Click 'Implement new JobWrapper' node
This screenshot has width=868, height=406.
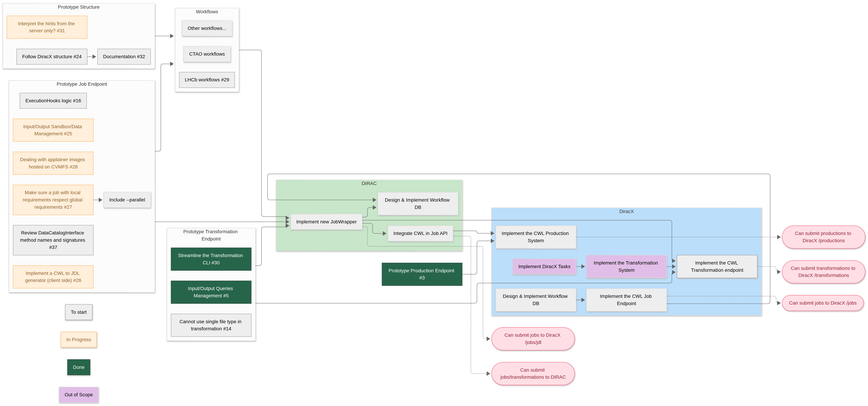coord(326,221)
